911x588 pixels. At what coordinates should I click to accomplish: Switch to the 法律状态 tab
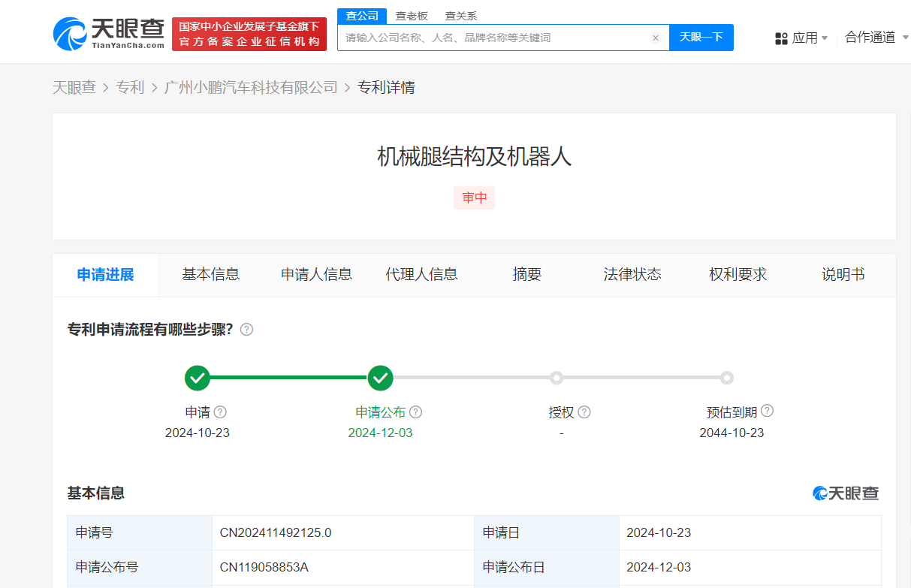click(x=632, y=275)
